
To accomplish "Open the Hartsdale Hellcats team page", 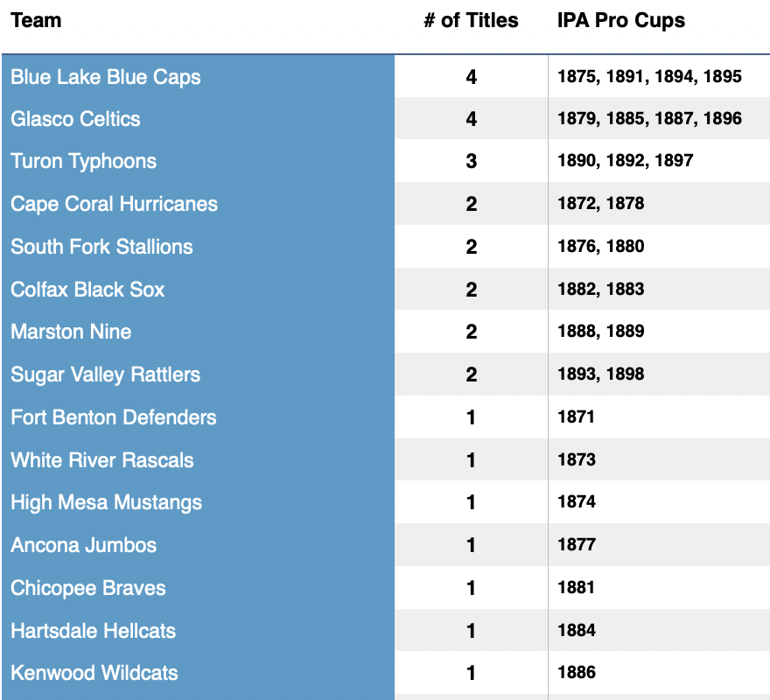I will pos(93,631).
